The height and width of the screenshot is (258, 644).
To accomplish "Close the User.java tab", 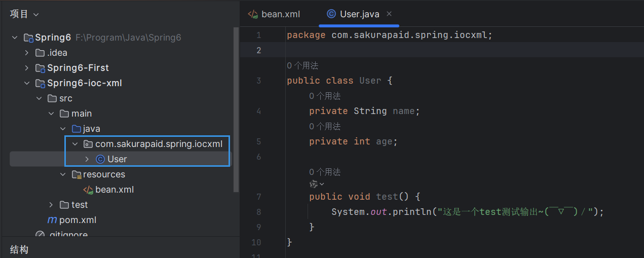I will (389, 14).
